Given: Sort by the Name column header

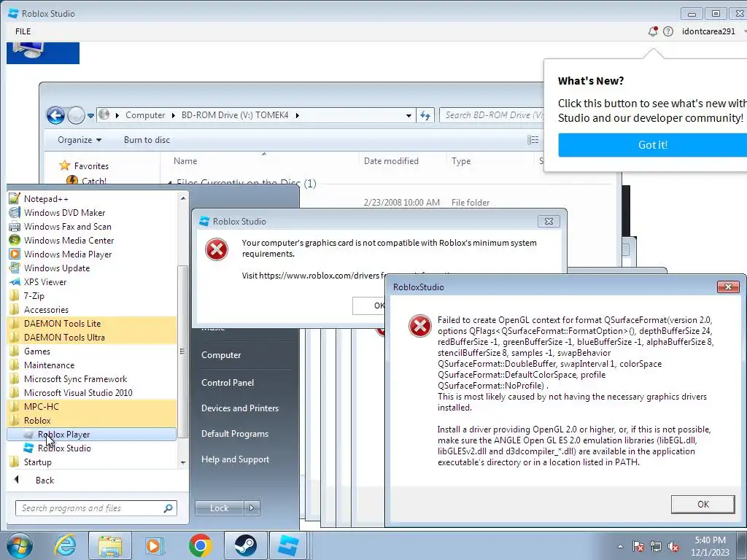Looking at the screenshot, I should (185, 161).
